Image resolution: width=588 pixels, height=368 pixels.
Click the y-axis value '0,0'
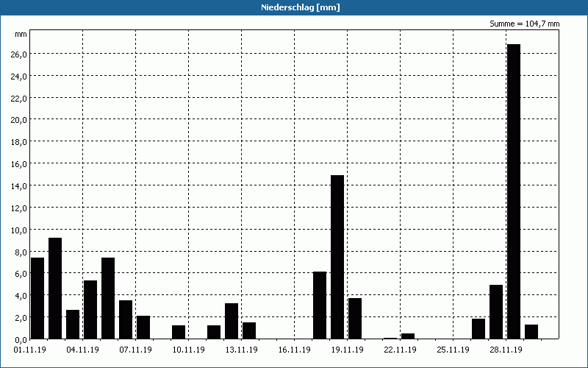point(21,339)
